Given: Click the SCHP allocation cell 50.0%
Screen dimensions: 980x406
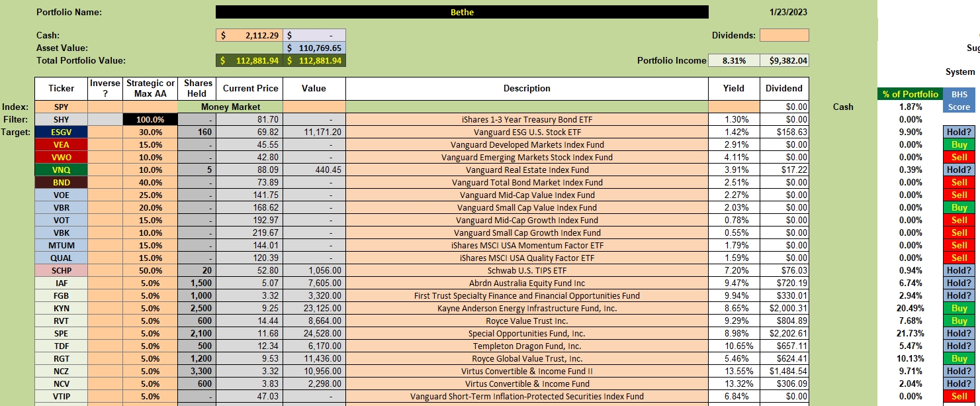Looking at the screenshot, I should click(150, 270).
